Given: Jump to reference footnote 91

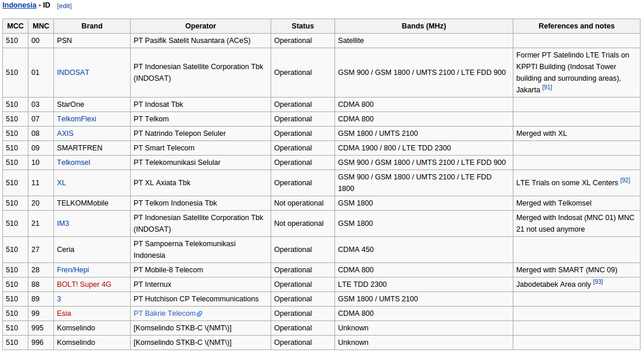Looking at the screenshot, I should (x=547, y=88).
